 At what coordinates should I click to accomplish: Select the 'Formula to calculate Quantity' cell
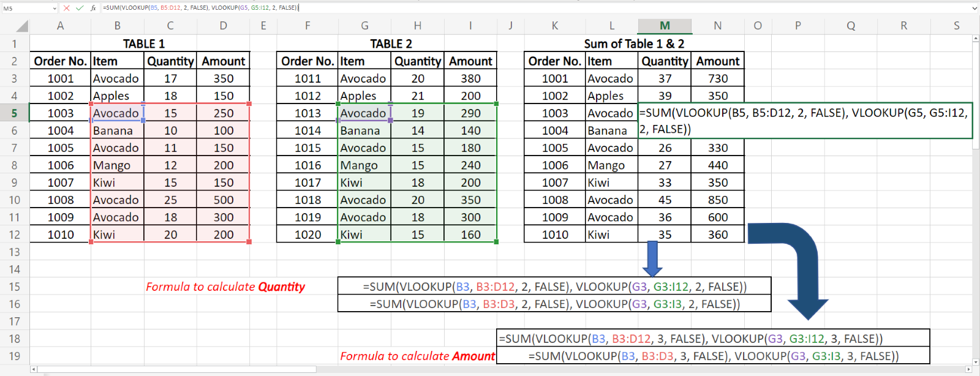coord(225,287)
